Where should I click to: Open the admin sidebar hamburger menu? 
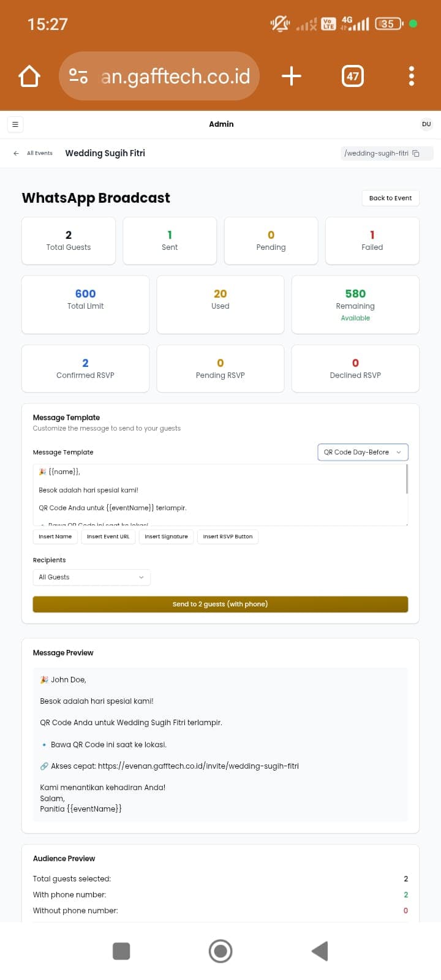coord(15,124)
